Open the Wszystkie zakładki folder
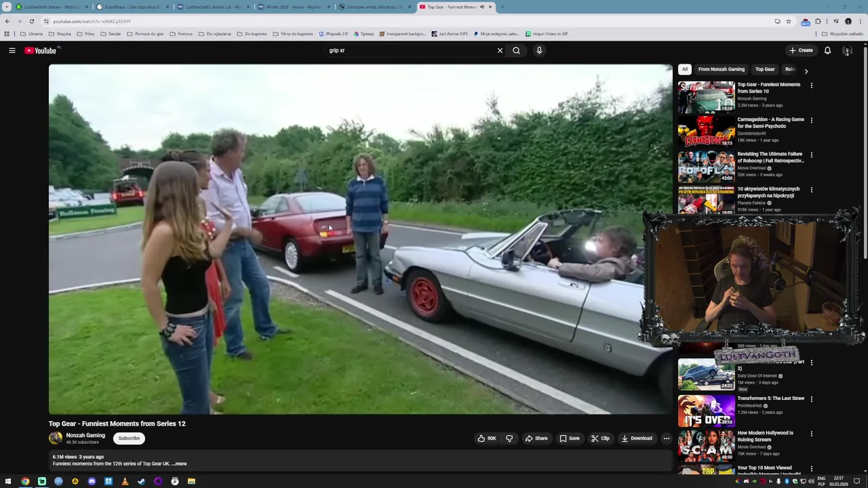The height and width of the screenshot is (488, 868). pos(842,33)
